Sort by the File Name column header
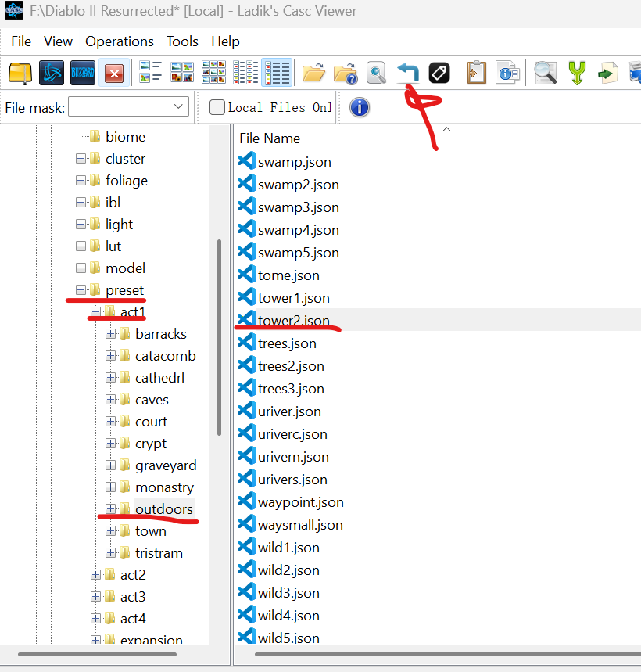 pyautogui.click(x=270, y=138)
